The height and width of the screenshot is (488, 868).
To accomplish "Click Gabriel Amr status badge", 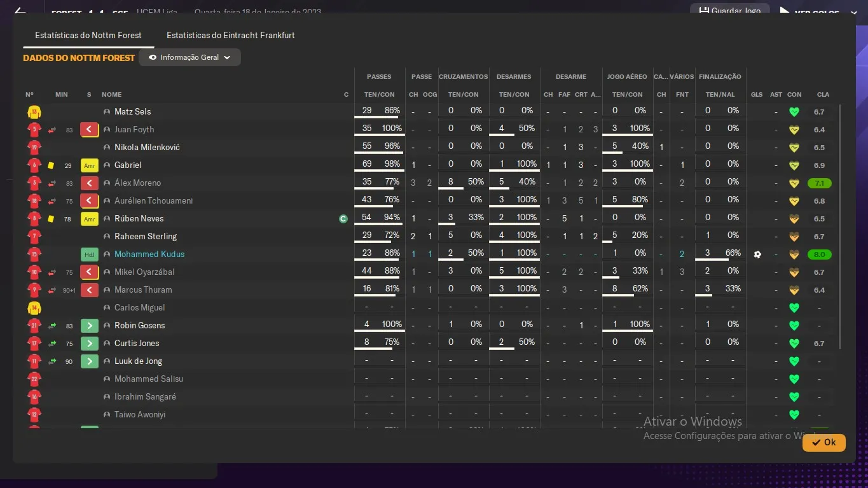I will tap(90, 165).
